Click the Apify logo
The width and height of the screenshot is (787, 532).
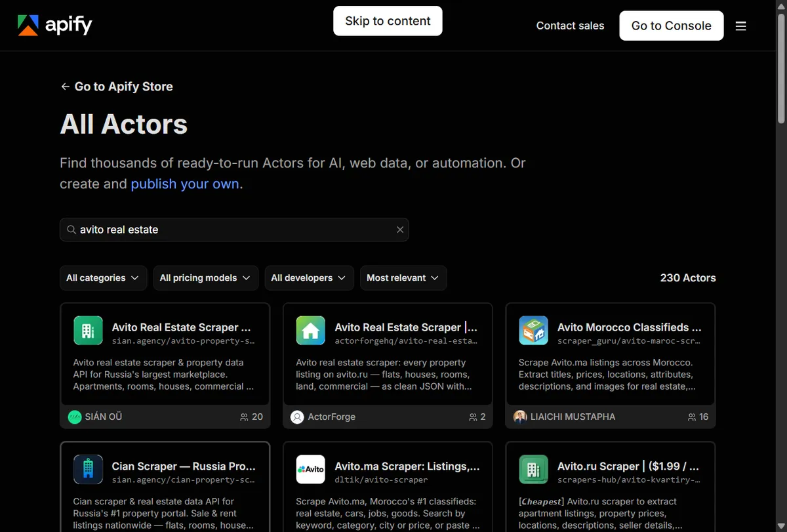pos(55,26)
